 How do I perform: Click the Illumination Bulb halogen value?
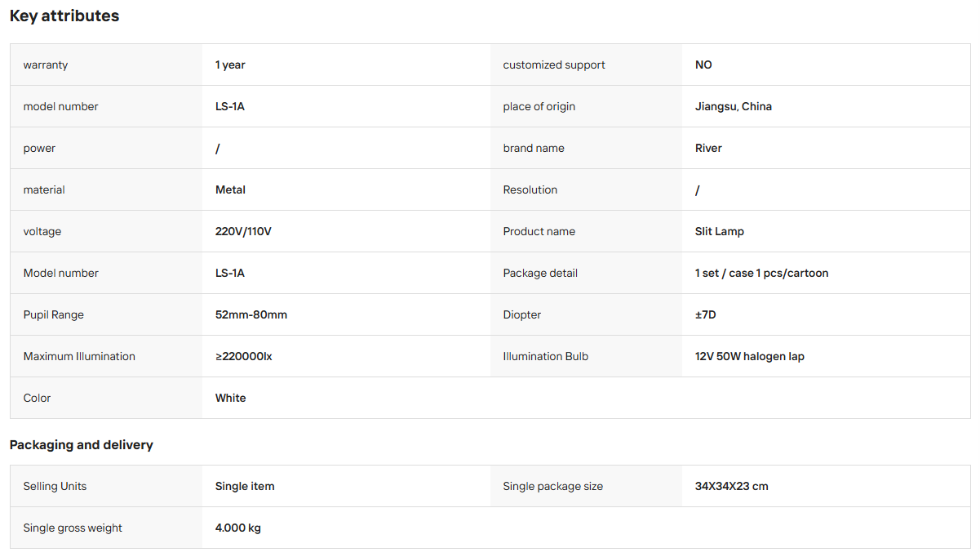point(750,356)
